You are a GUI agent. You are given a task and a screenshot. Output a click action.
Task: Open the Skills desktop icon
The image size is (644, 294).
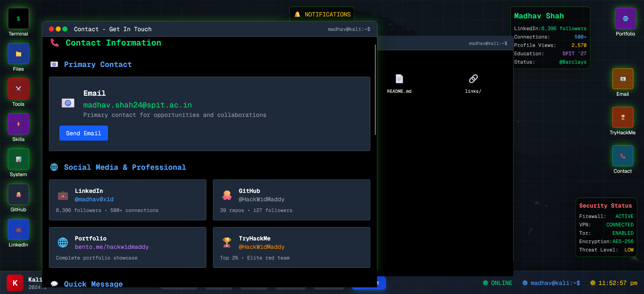point(18,124)
